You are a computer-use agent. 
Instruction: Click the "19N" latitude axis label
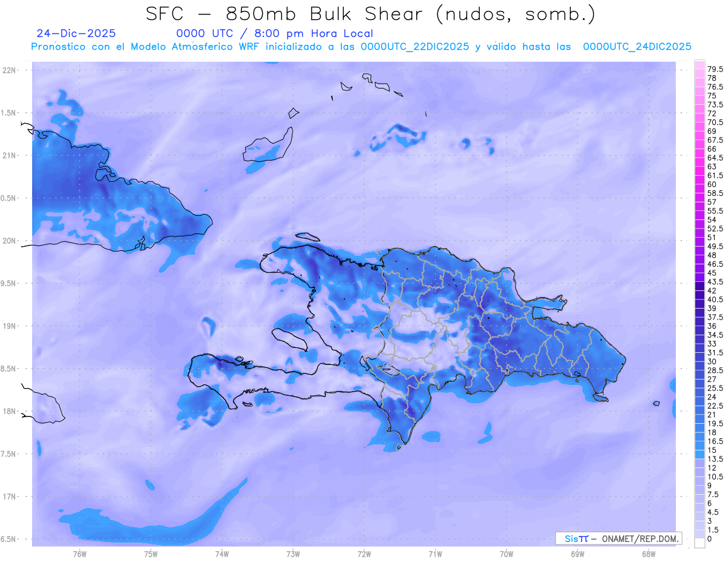tap(10, 326)
